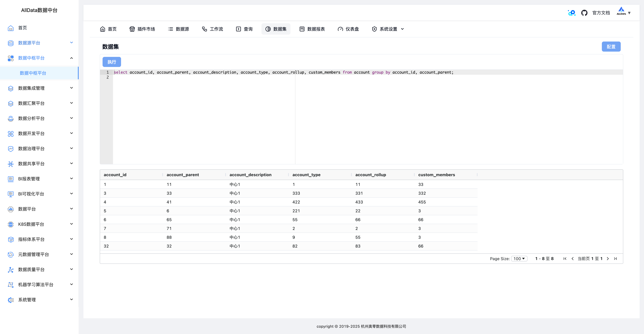Click the BI可视化平台 icon

(x=10, y=194)
